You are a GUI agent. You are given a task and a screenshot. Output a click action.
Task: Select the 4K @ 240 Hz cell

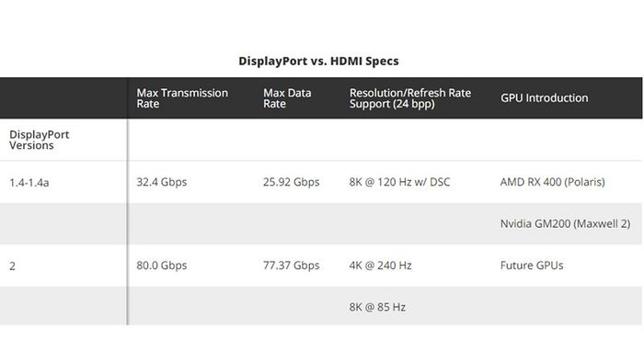coord(380,266)
